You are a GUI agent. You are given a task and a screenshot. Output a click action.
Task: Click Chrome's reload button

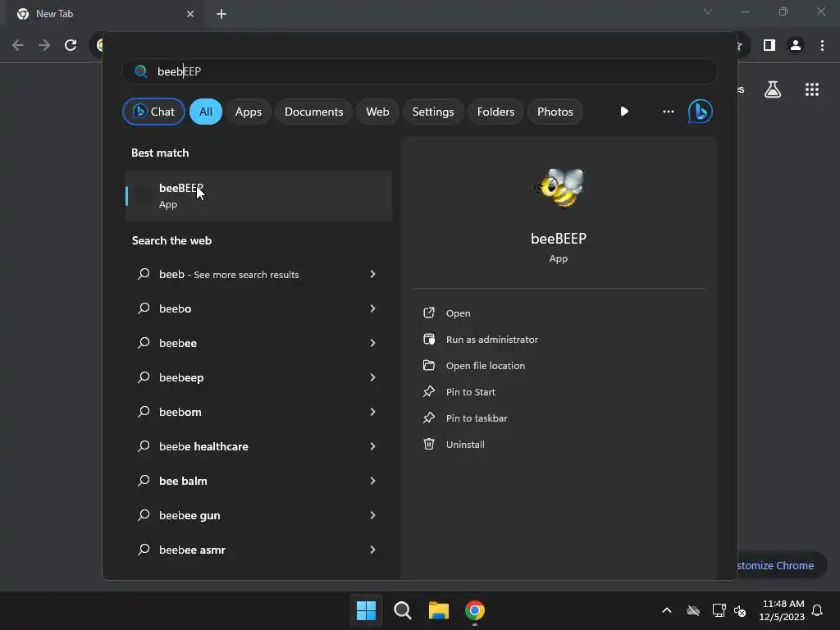(x=71, y=45)
